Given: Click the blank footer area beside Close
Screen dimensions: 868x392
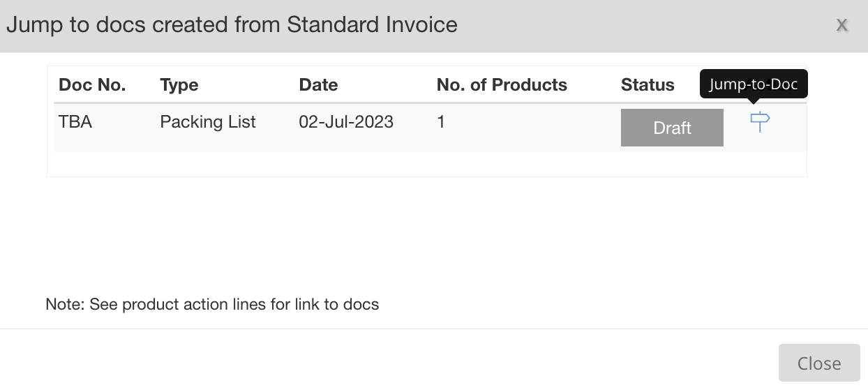Looking at the screenshot, I should click(389, 363).
